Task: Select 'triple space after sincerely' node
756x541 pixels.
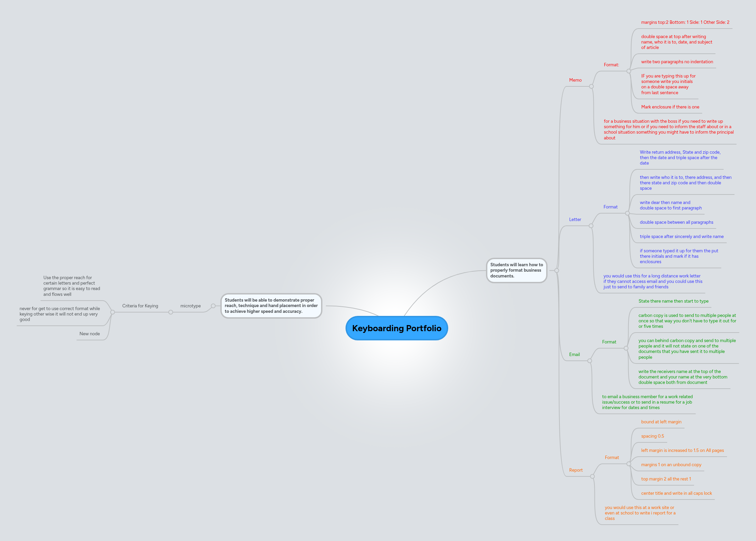Action: [682, 237]
